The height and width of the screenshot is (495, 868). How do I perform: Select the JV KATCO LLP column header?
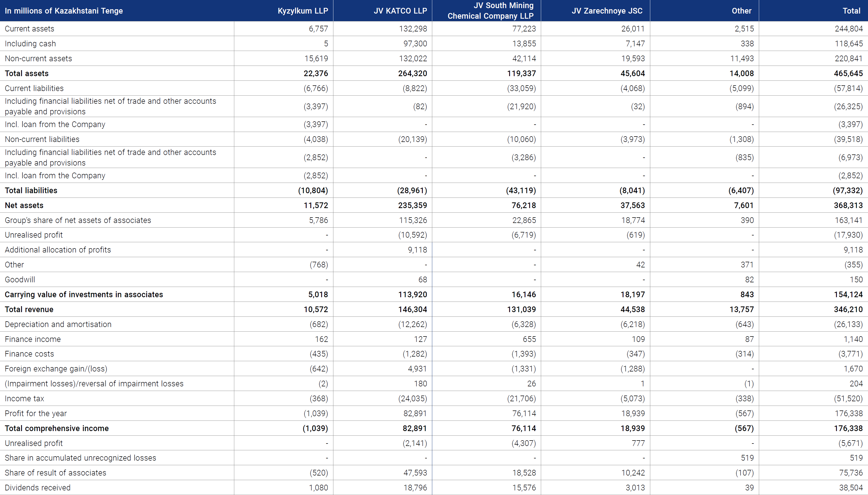[x=400, y=11]
